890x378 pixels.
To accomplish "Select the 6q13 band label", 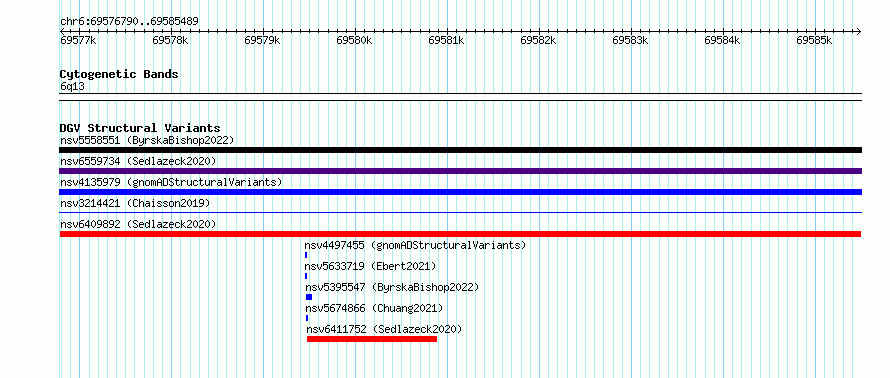I will coord(72,86).
